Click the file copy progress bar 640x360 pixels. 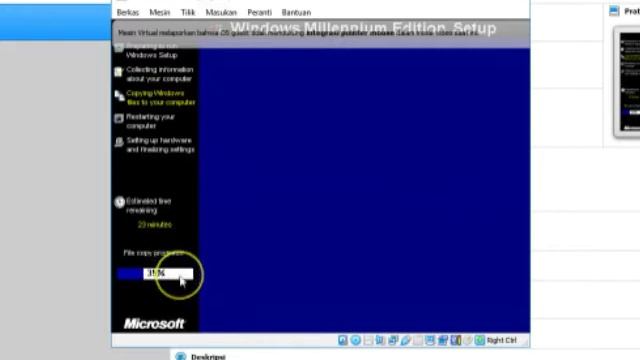coord(155,273)
